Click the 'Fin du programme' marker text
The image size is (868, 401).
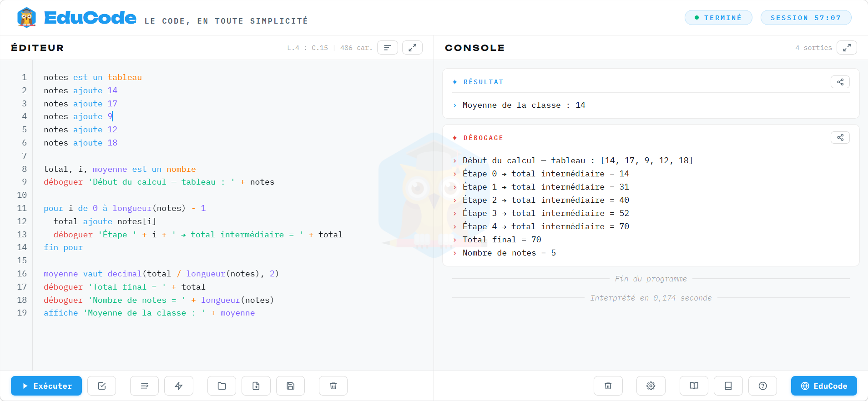coord(651,279)
